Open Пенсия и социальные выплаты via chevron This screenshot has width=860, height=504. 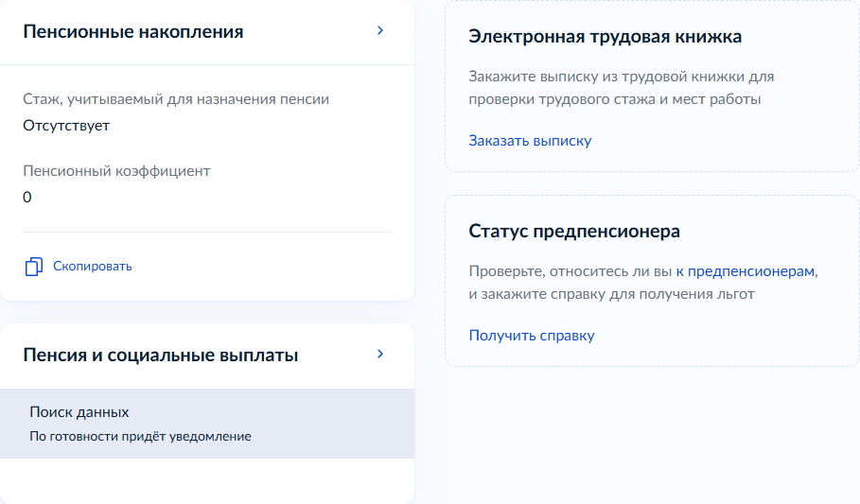point(380,355)
